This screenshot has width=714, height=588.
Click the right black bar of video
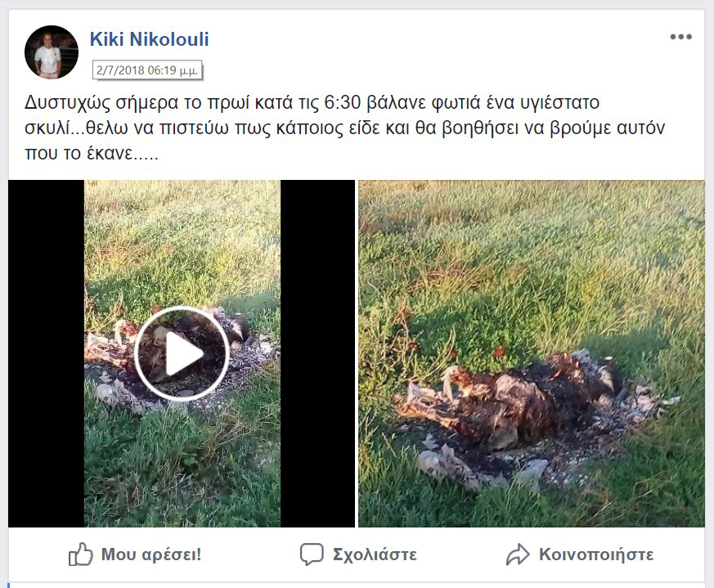coord(317,353)
